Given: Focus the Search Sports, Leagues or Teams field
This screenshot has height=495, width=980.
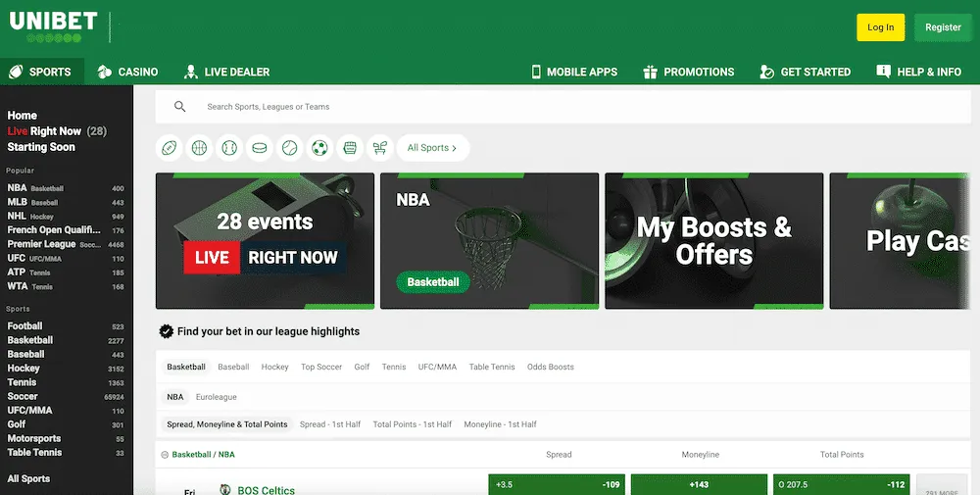Looking at the screenshot, I should click(563, 107).
